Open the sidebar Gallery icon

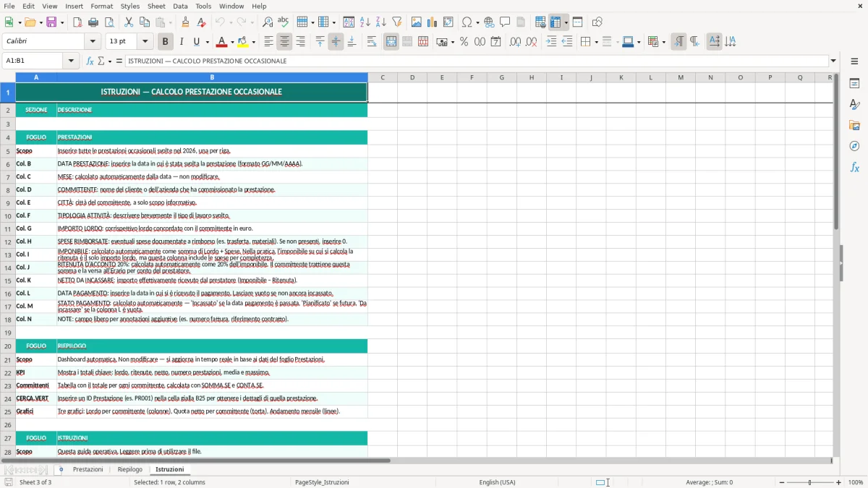(854, 125)
